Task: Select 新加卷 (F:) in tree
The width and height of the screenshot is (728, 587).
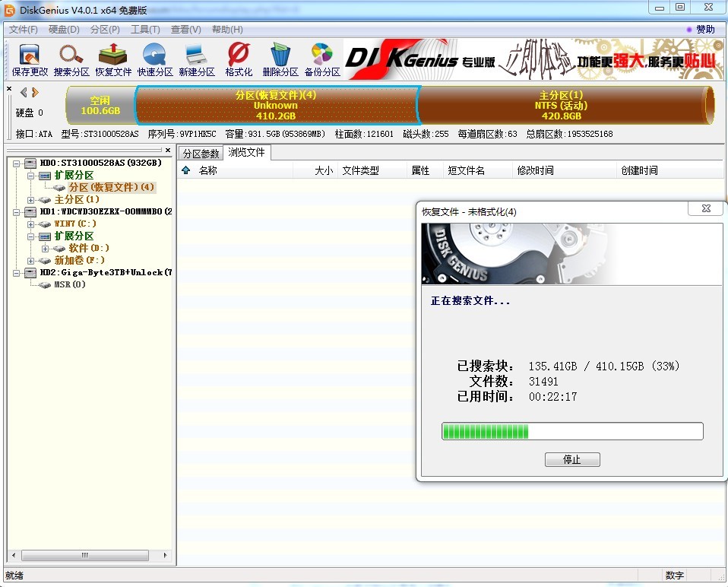Action: pos(79,260)
